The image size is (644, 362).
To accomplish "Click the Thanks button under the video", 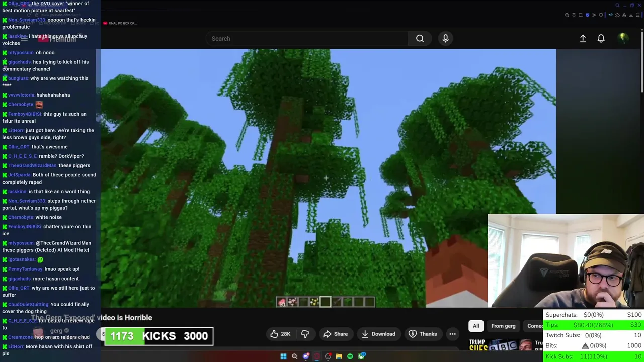I will 423,334.
